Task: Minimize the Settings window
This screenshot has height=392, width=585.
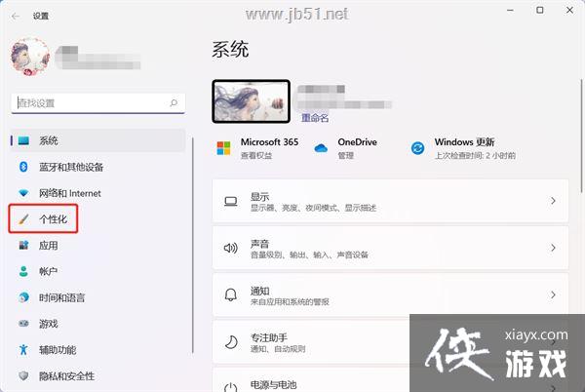Action: coord(510,10)
